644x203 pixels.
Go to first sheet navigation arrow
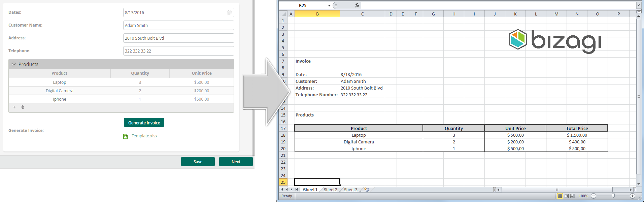point(282,190)
